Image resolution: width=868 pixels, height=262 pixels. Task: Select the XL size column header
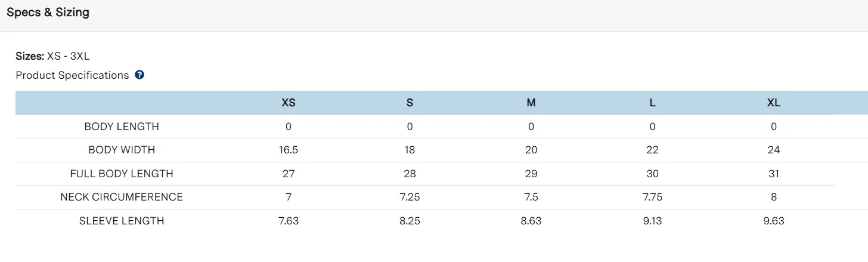click(x=774, y=103)
